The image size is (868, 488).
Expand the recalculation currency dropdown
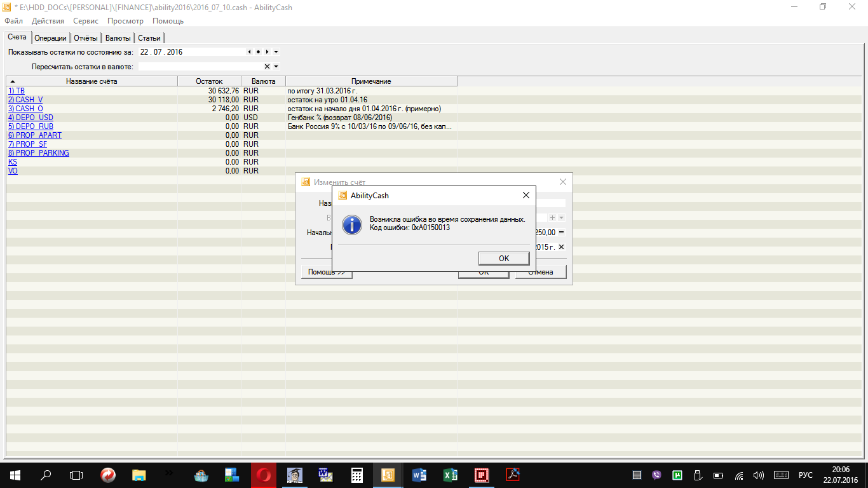(x=276, y=66)
